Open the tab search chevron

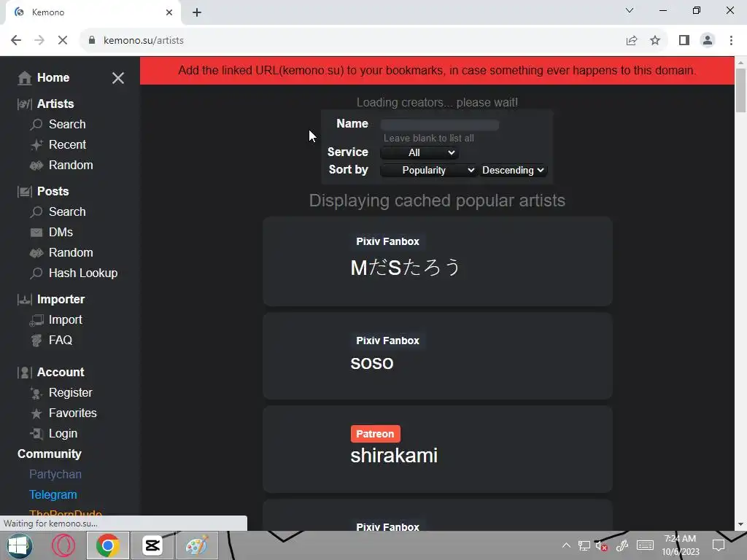click(630, 10)
